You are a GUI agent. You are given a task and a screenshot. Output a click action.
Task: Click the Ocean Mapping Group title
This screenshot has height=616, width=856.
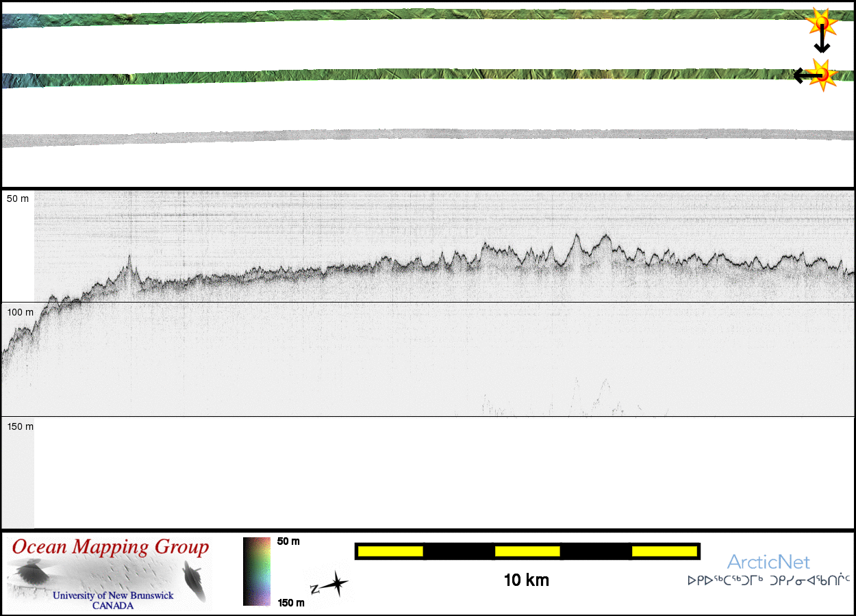(110, 548)
